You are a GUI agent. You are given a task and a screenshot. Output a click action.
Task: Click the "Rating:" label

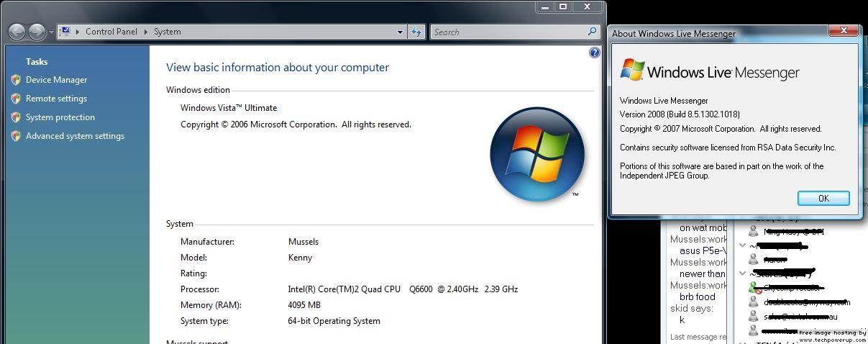193,273
